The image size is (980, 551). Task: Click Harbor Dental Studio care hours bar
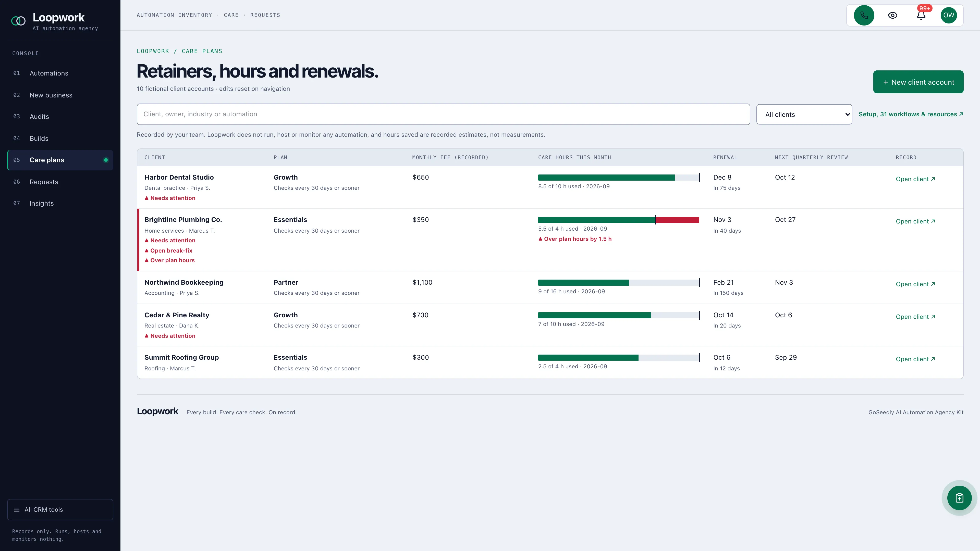(619, 177)
